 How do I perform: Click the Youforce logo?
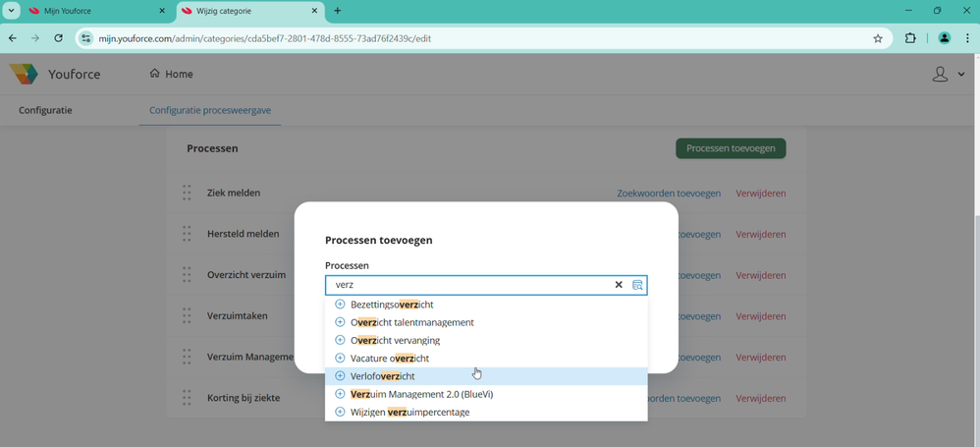[55, 75]
